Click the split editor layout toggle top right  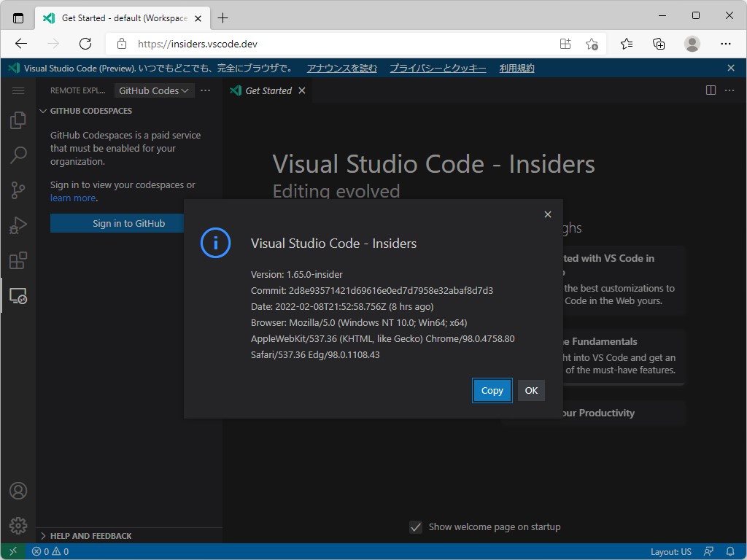tap(710, 90)
